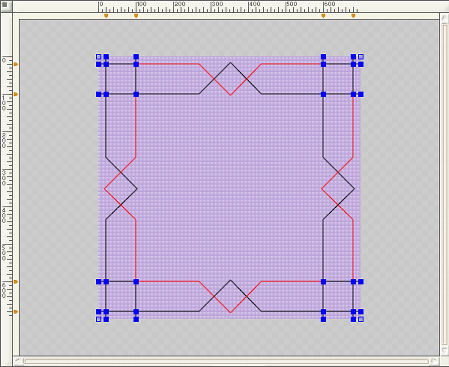Screen dimensions: 449x367
Task: Click the hollow blue handle at the top-right corner
Action: [x=361, y=57]
